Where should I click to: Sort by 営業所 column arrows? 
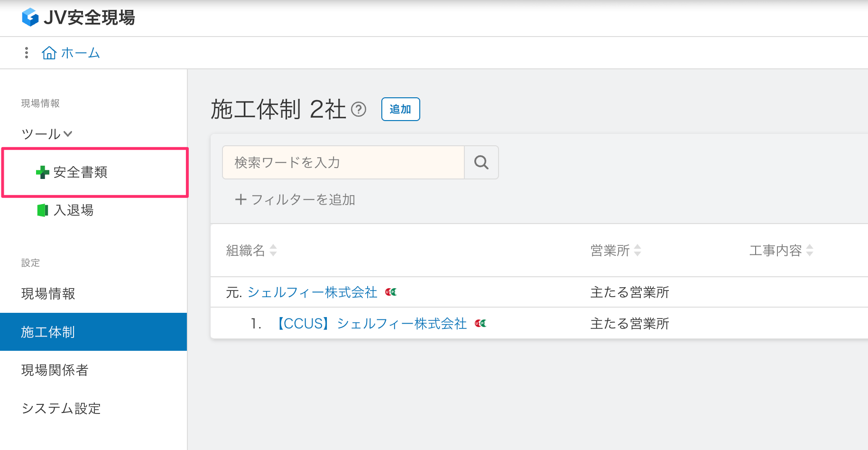point(637,250)
